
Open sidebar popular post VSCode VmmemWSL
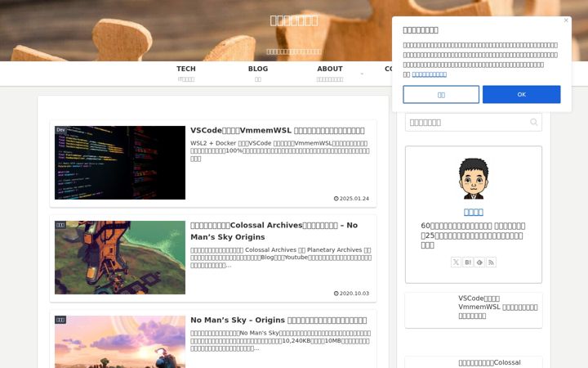pos(474,310)
